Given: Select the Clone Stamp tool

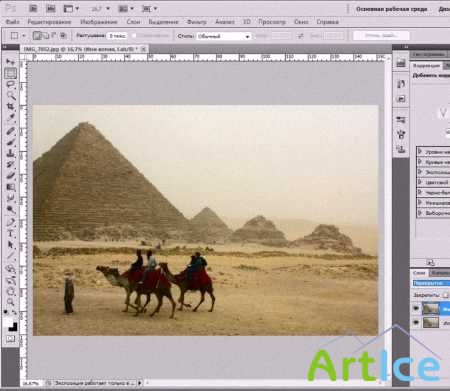Looking at the screenshot, I should tap(11, 153).
